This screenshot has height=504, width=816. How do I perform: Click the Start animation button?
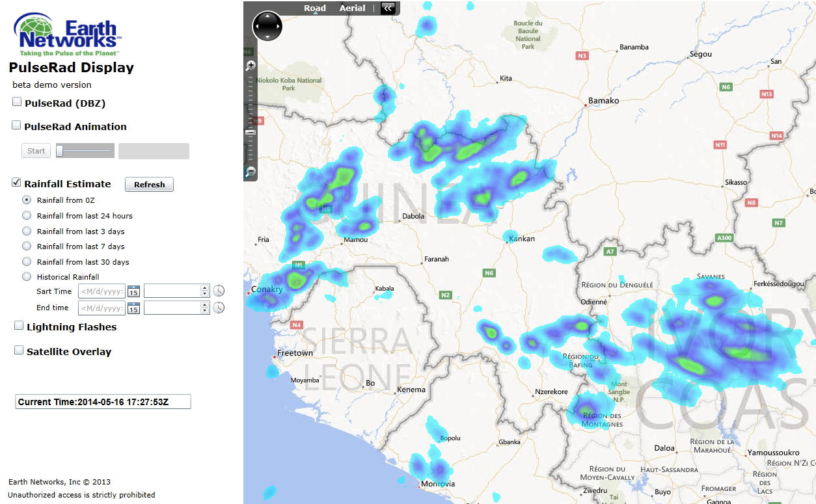pyautogui.click(x=36, y=151)
